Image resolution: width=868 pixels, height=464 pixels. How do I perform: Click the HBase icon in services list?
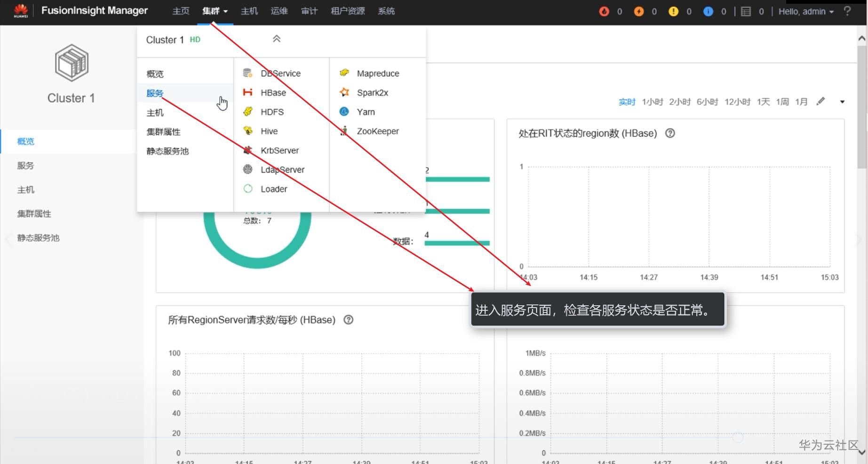pyautogui.click(x=248, y=92)
